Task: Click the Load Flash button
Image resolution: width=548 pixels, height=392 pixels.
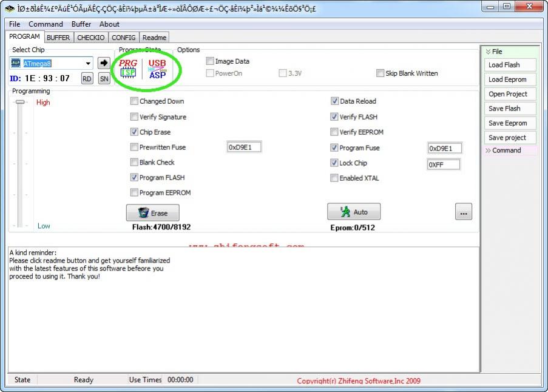Action: [510, 65]
